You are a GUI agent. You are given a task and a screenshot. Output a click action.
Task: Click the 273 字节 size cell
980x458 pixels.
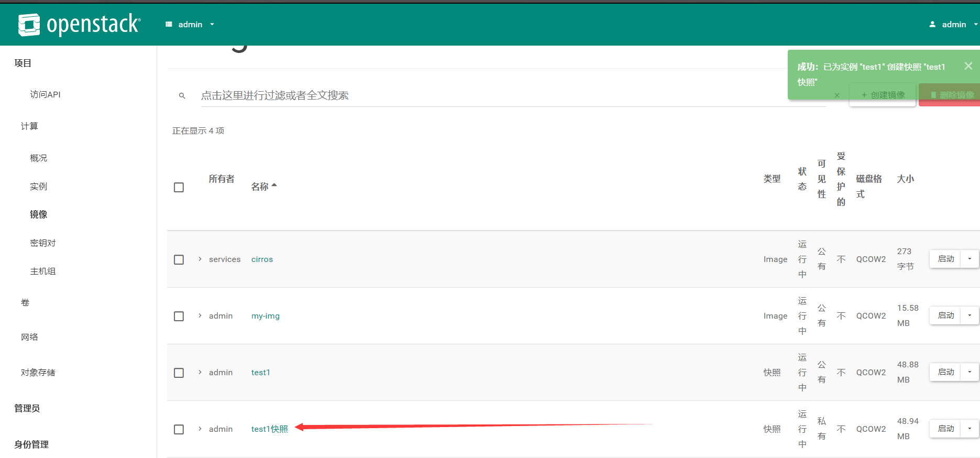(x=906, y=259)
